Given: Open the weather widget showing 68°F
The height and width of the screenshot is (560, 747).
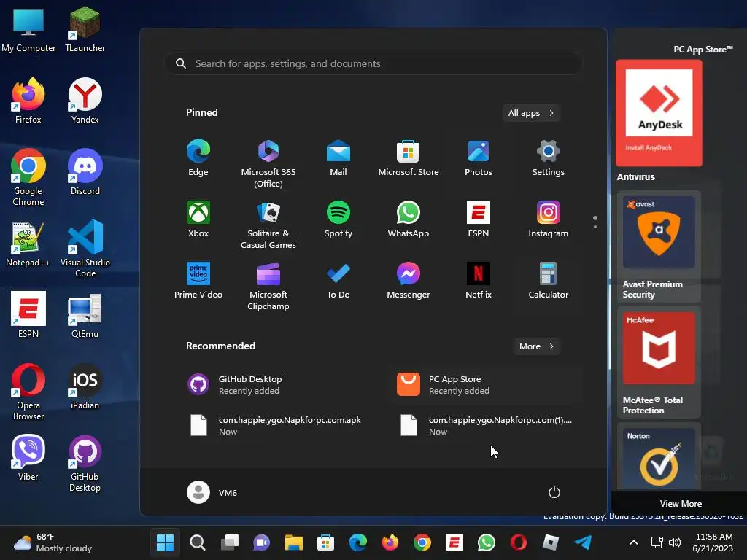Looking at the screenshot, I should [53, 542].
